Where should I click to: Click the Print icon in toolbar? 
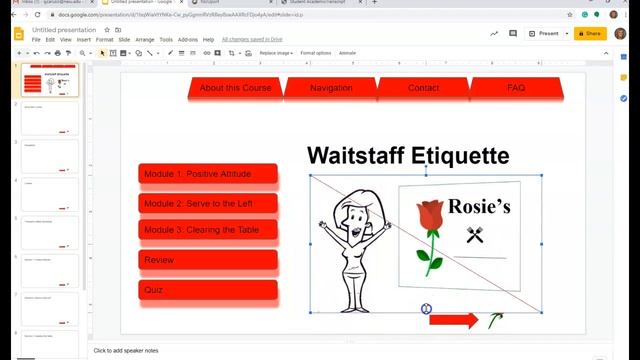tap(58, 53)
